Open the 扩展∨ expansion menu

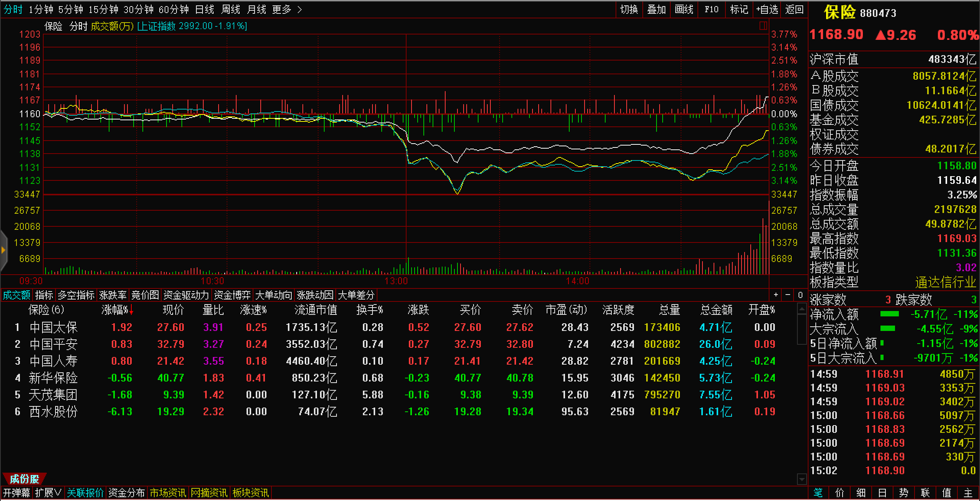click(x=49, y=493)
